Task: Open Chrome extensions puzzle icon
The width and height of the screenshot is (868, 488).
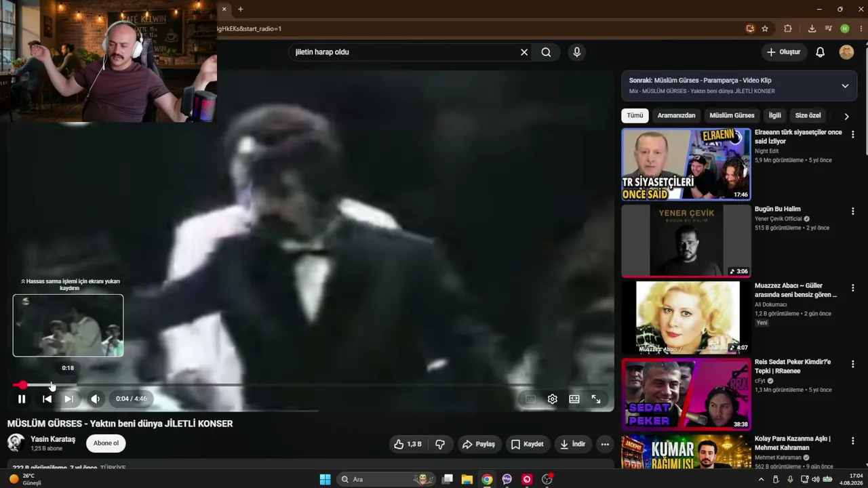Action: point(788,28)
